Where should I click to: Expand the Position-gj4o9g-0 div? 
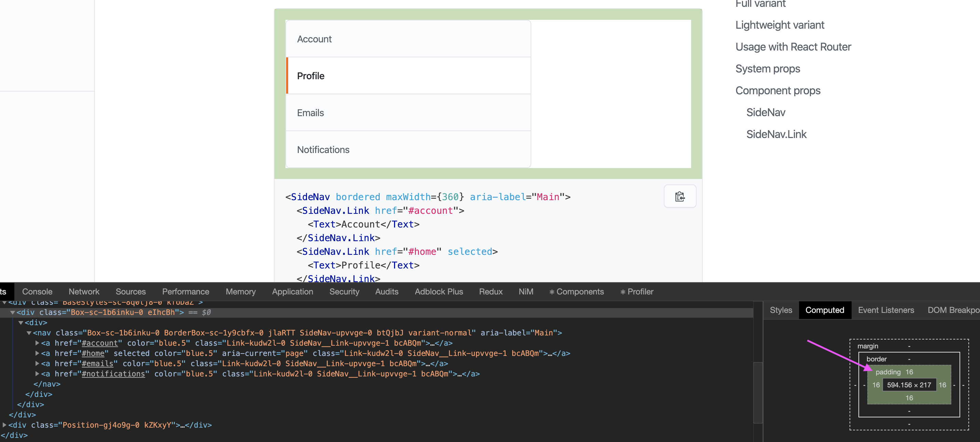(4, 425)
